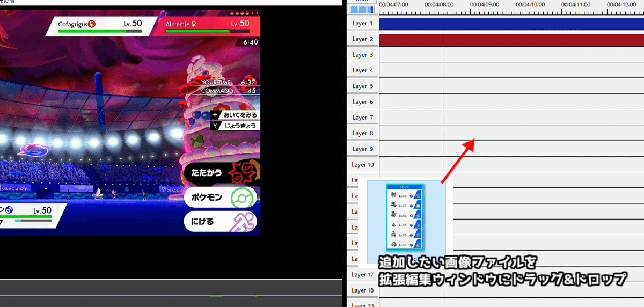The width and height of the screenshot is (644, 307).
Task: Click the Layer 10 header button
Action: (362, 165)
